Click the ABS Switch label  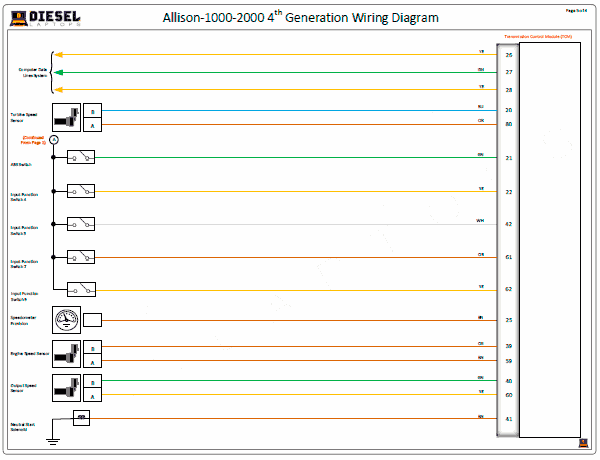tap(21, 165)
